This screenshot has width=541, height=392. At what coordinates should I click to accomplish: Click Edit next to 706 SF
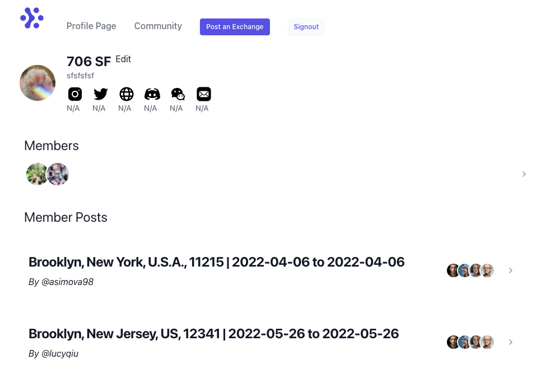pyautogui.click(x=123, y=59)
